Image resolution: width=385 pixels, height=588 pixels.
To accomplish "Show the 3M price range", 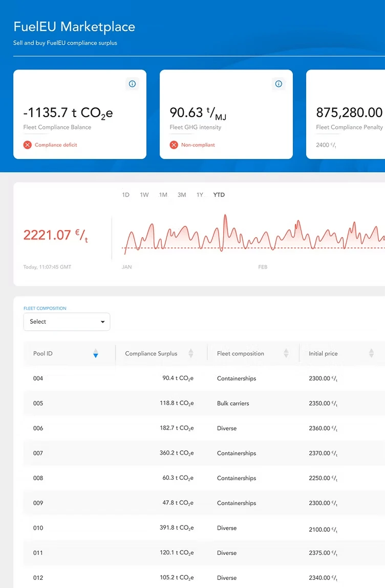I will point(182,195).
